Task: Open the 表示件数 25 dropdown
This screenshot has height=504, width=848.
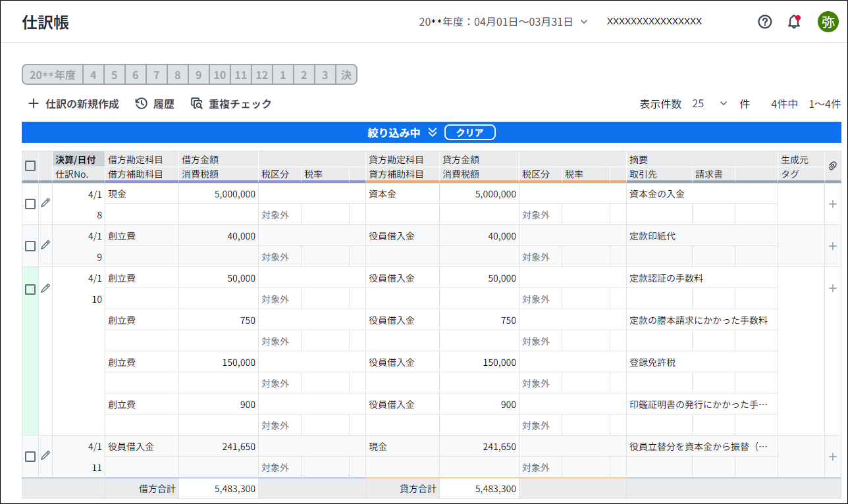Action: coord(710,104)
